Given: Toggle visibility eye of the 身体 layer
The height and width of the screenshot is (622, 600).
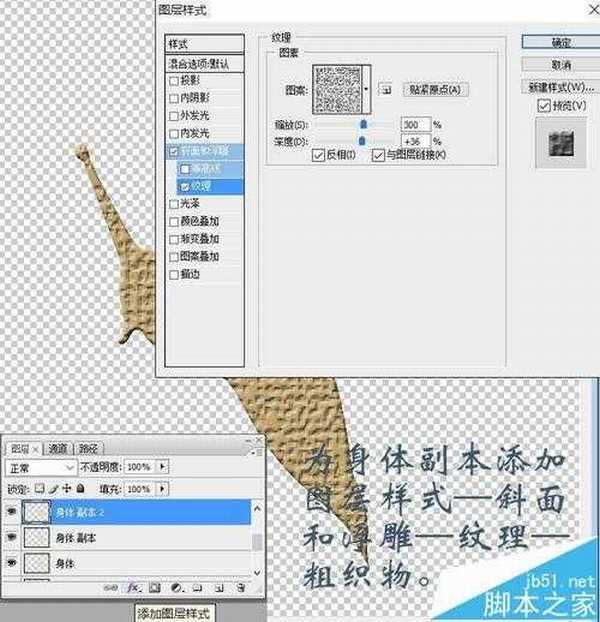Looking at the screenshot, I should [x=12, y=562].
